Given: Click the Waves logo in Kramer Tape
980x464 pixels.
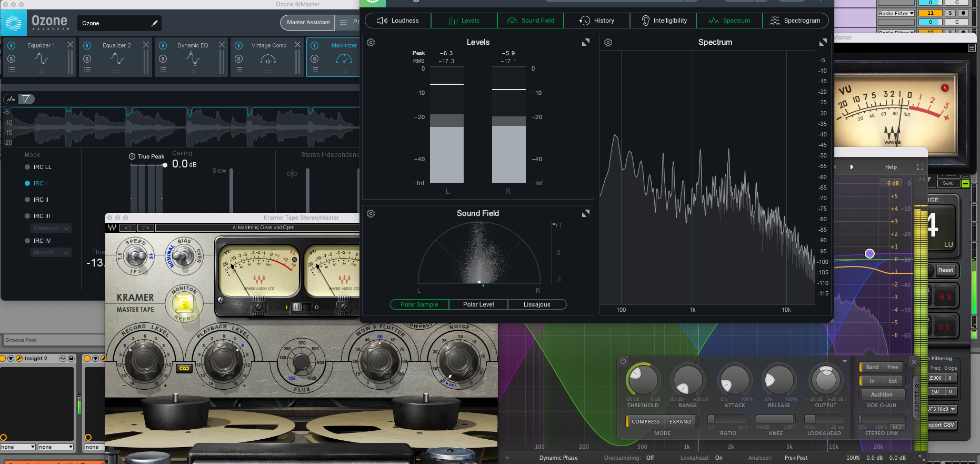Looking at the screenshot, I should 112,228.
